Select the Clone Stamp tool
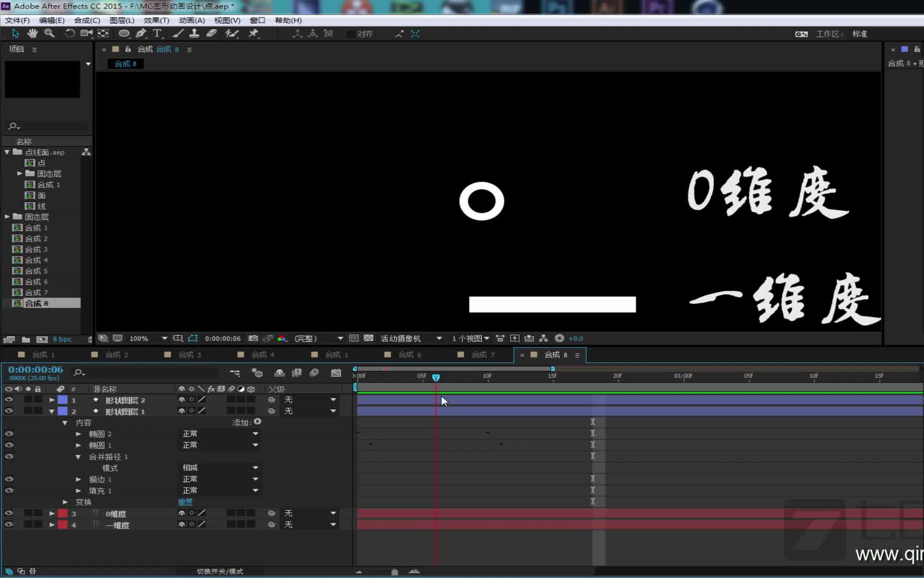This screenshot has width=924, height=578. (x=195, y=33)
